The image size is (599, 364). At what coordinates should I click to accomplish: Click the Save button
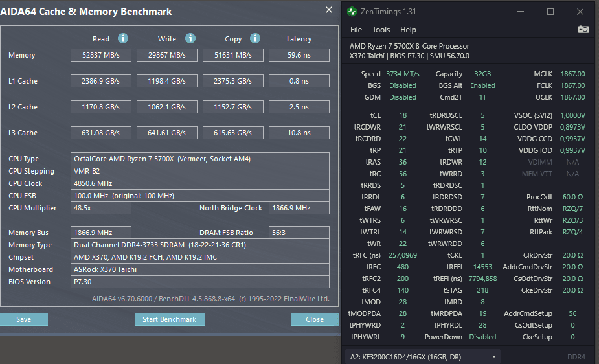(x=24, y=319)
